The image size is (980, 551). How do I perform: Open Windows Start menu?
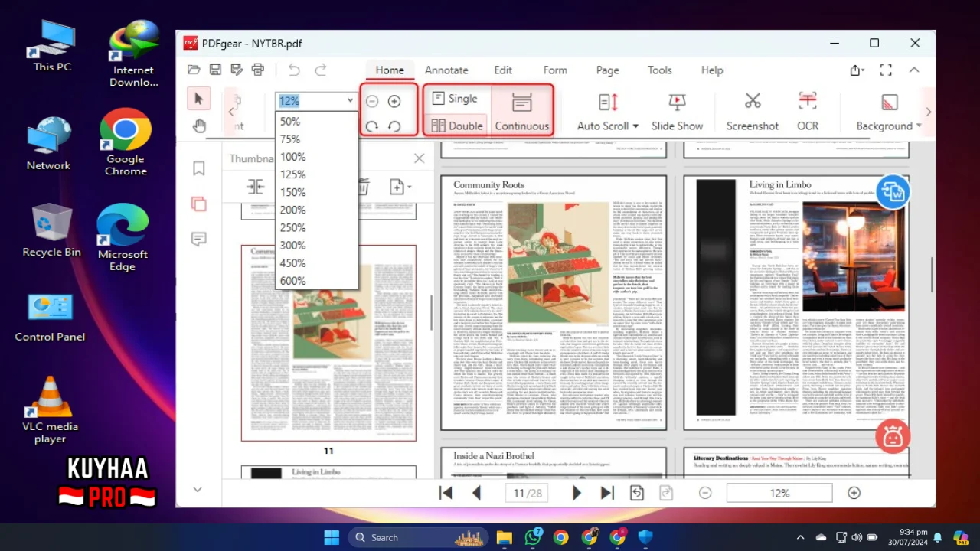tap(332, 537)
